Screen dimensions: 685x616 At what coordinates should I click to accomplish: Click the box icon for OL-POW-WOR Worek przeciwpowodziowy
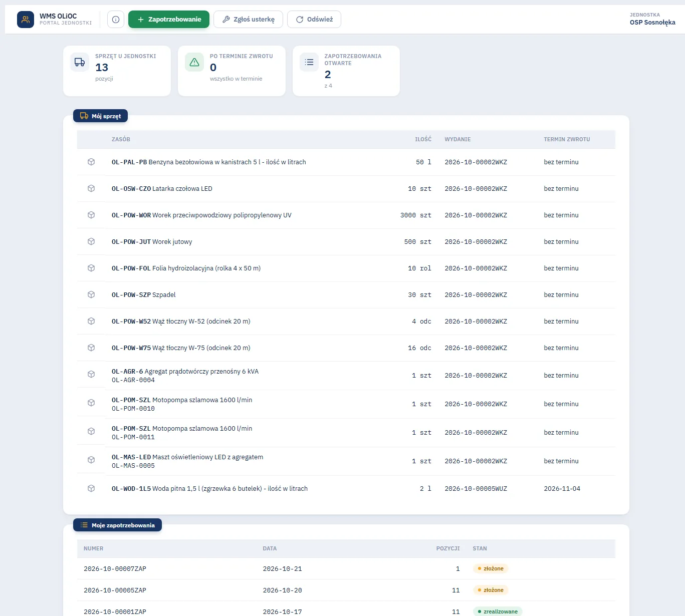click(x=91, y=215)
